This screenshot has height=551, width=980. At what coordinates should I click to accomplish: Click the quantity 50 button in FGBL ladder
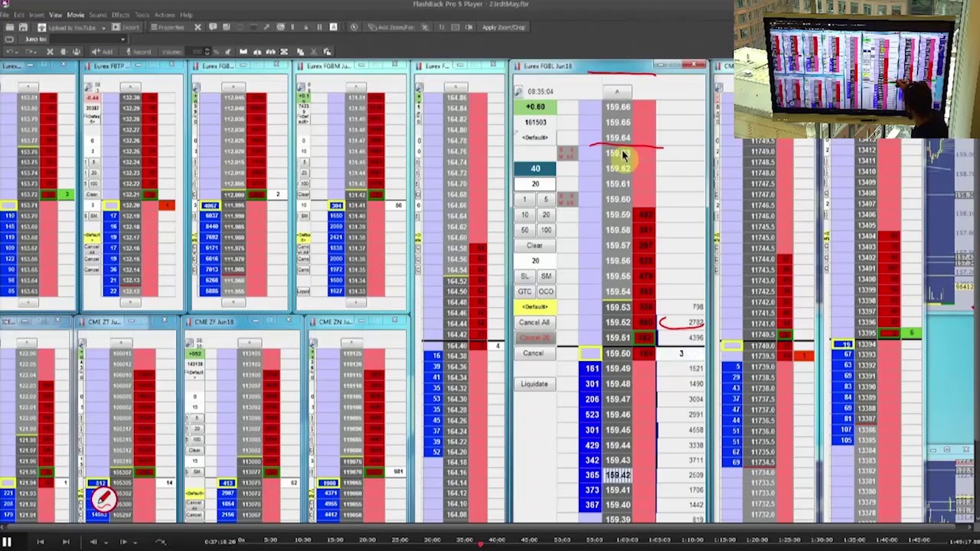[x=524, y=230]
